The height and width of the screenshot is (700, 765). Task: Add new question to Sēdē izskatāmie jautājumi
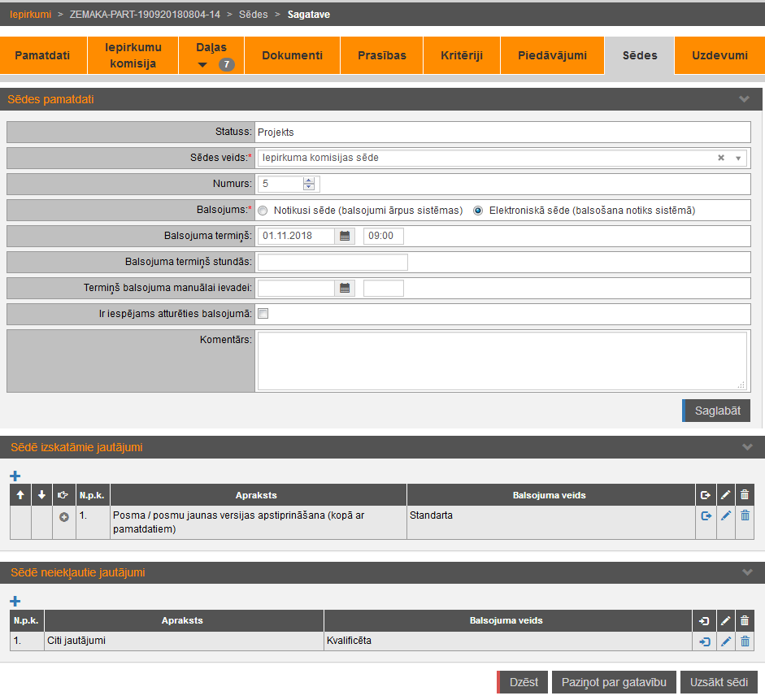click(x=15, y=476)
